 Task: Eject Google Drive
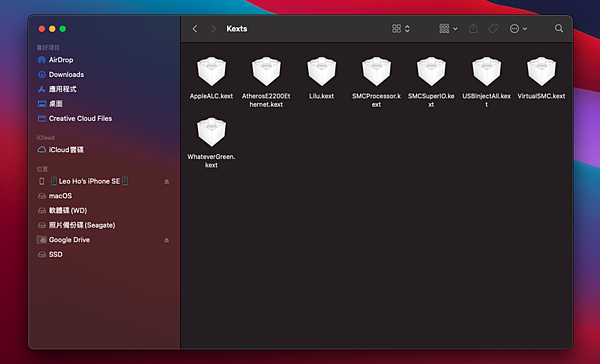click(166, 240)
